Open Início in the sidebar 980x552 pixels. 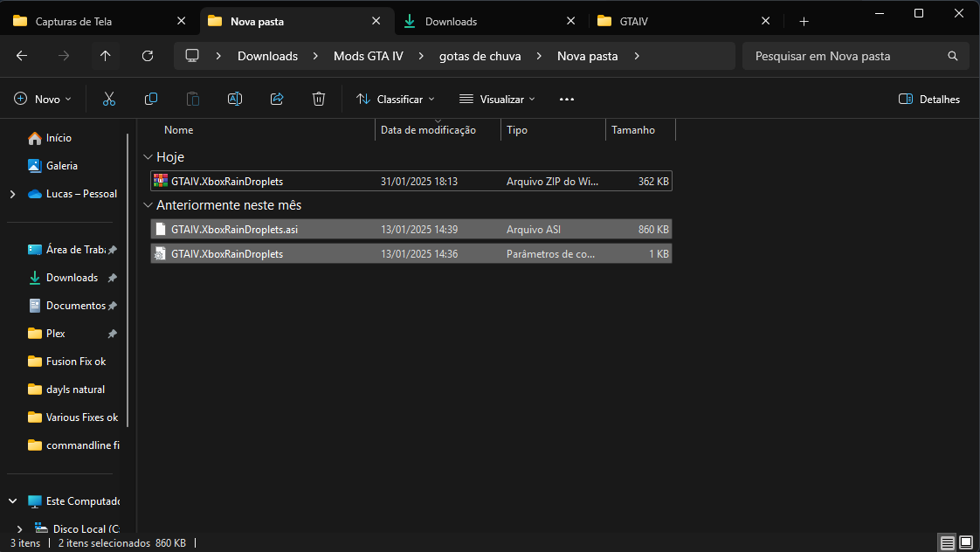pos(59,138)
